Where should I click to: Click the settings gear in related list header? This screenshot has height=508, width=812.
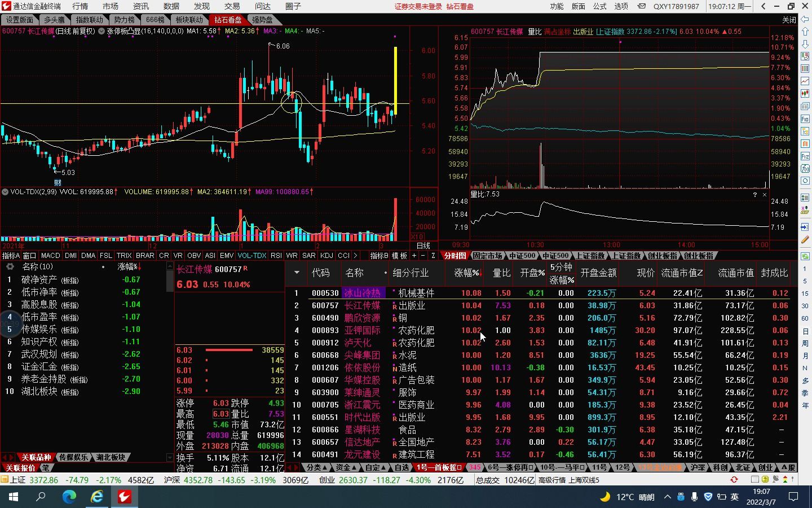pos(10,266)
